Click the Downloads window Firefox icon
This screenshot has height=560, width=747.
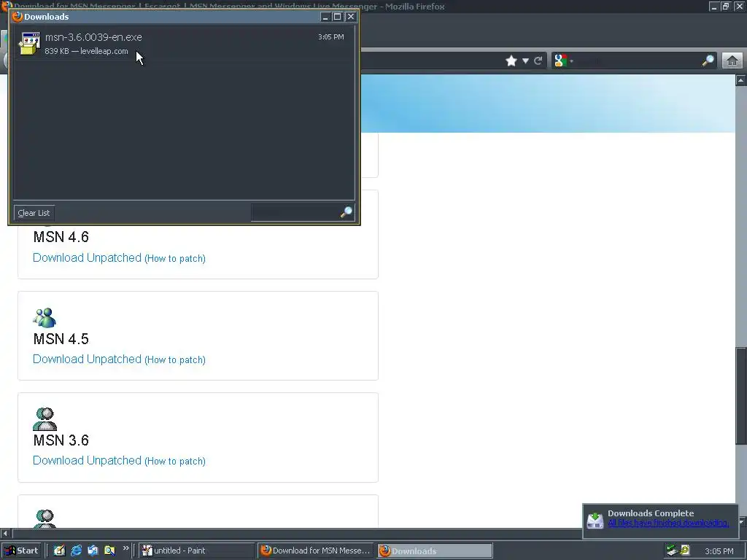18,17
